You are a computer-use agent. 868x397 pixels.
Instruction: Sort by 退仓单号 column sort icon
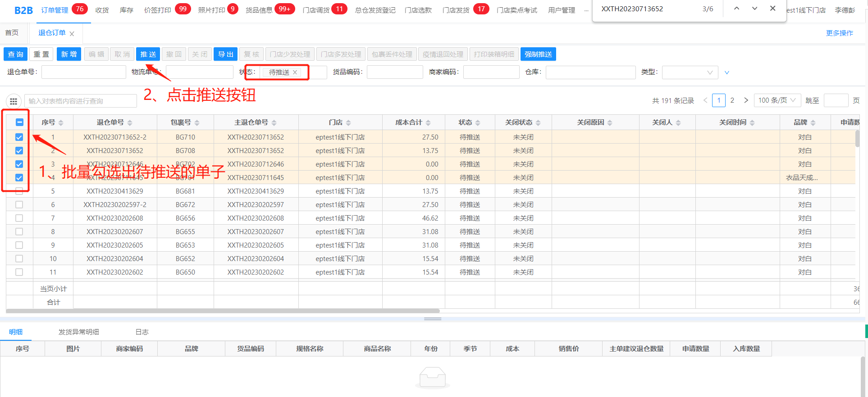coord(130,123)
